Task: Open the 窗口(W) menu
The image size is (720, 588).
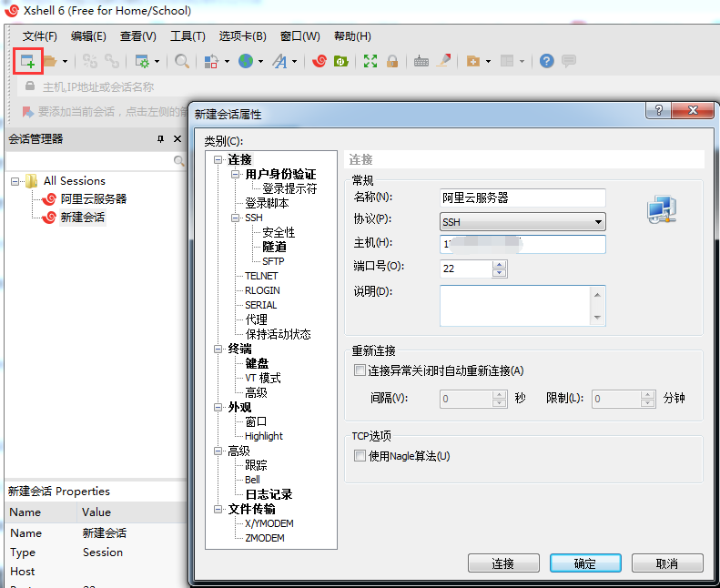Action: 300,36
